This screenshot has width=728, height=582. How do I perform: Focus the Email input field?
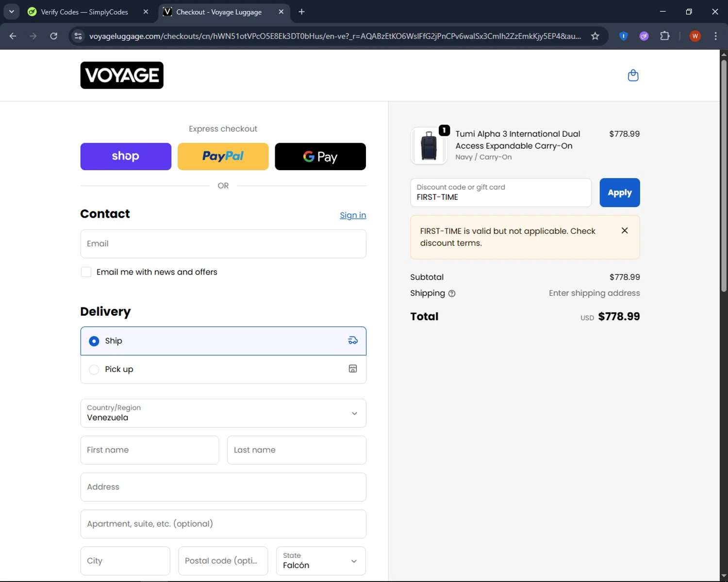coord(223,244)
